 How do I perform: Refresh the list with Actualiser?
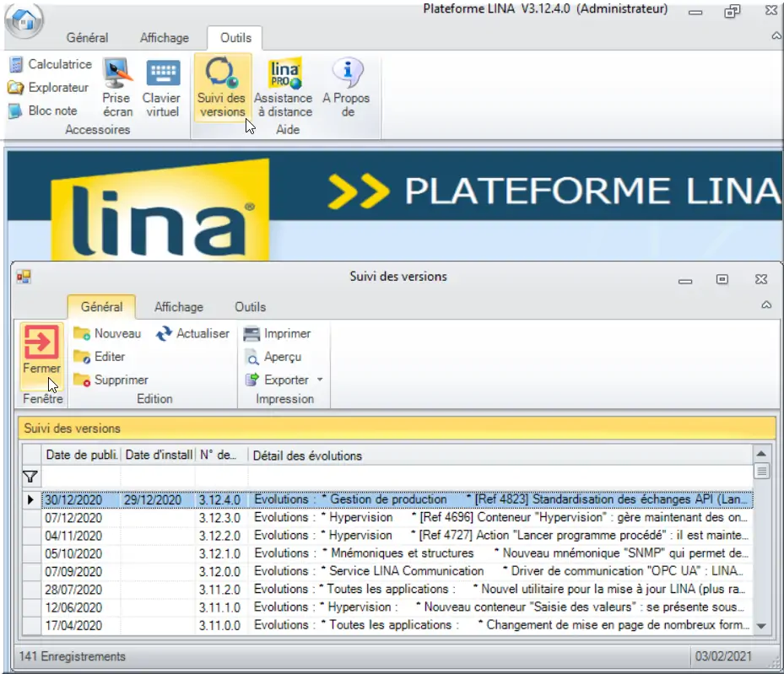pyautogui.click(x=192, y=333)
